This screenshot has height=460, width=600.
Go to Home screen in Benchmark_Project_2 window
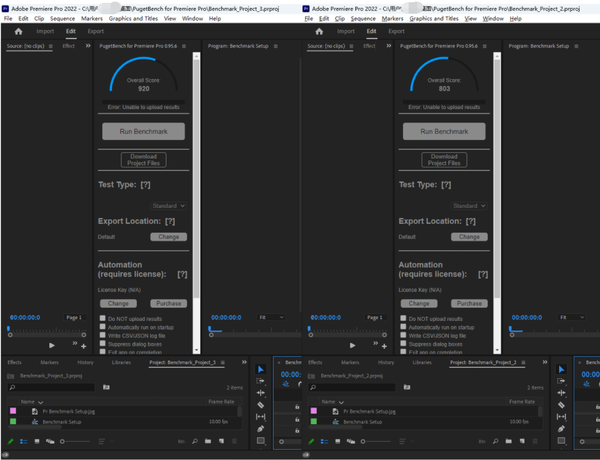319,32
